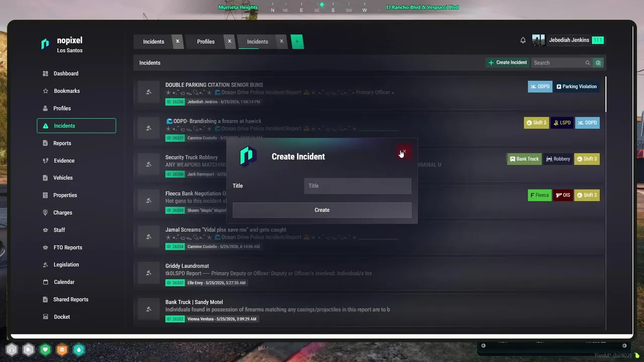Open the Legislation section

[x=66, y=264]
